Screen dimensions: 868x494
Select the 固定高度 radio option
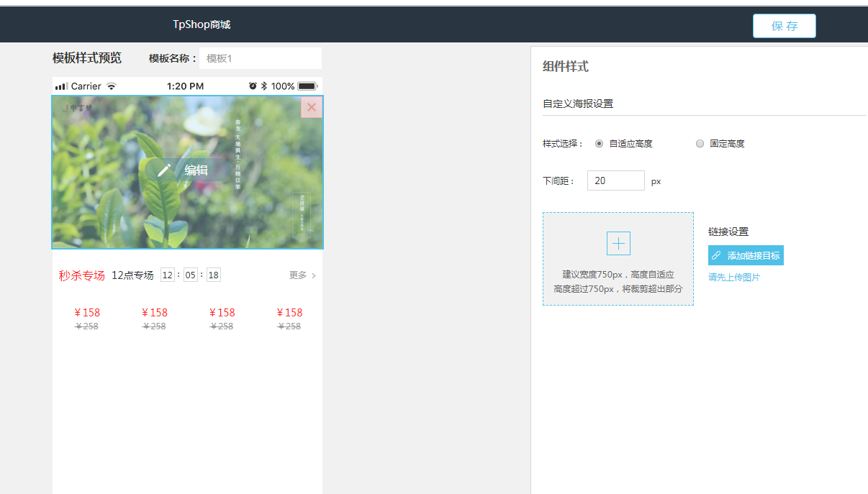(x=700, y=144)
